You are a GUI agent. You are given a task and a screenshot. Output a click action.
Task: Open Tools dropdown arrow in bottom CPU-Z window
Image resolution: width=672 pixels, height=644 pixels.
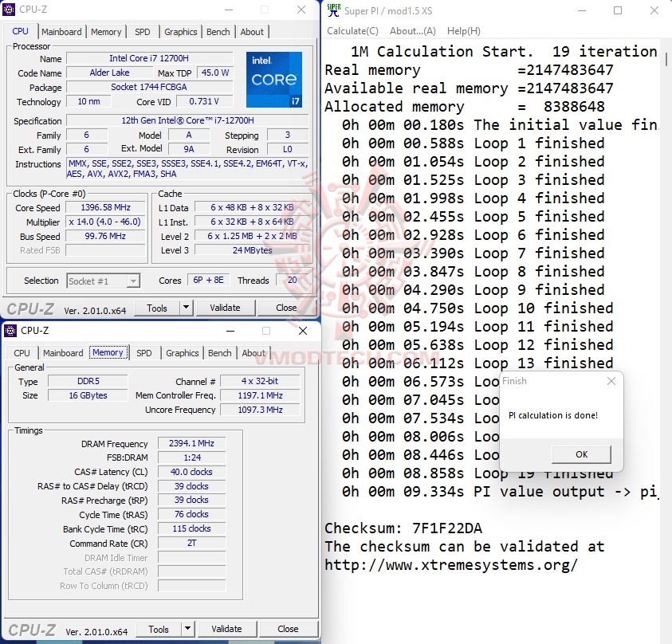[x=187, y=629]
